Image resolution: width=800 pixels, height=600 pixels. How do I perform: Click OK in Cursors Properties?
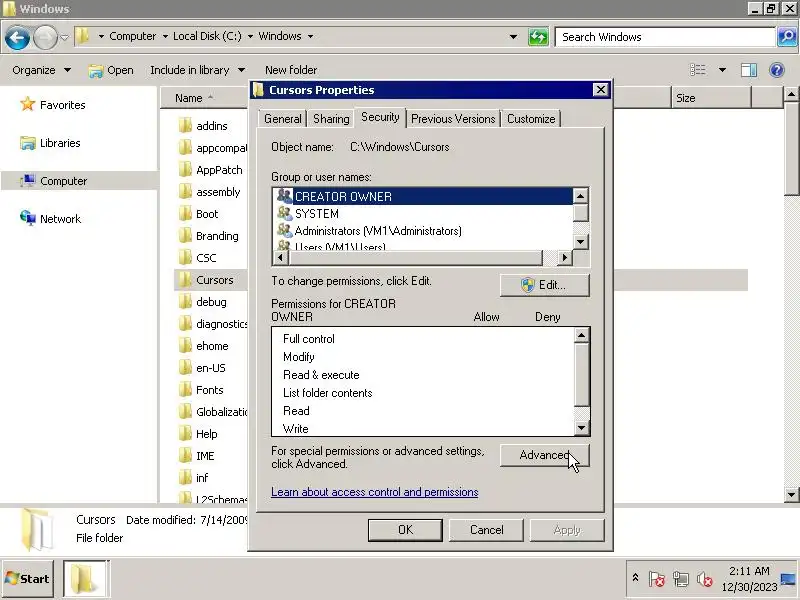405,530
